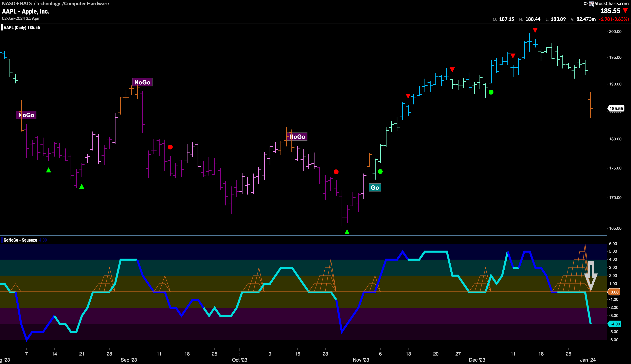The image size is (631, 364).
Task: Click the red circle marker in mid-September
Action: point(170,147)
